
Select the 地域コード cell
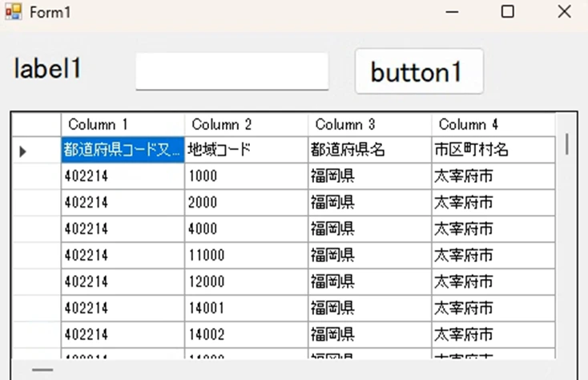[x=247, y=150]
